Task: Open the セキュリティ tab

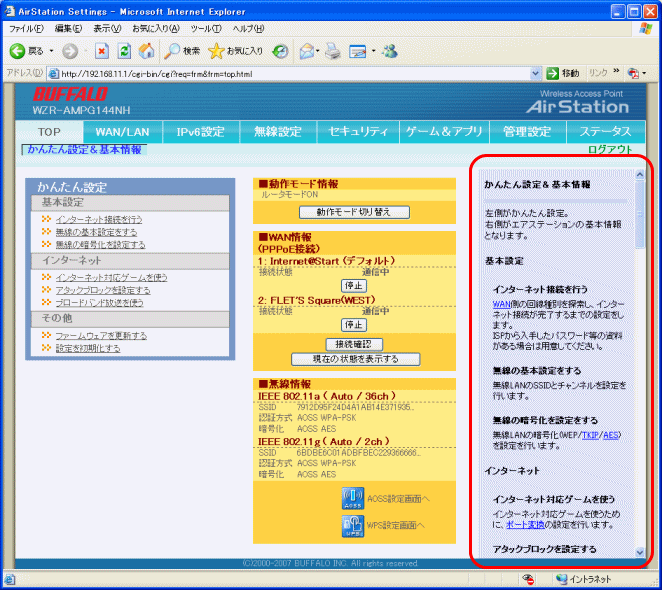Action: [x=359, y=132]
